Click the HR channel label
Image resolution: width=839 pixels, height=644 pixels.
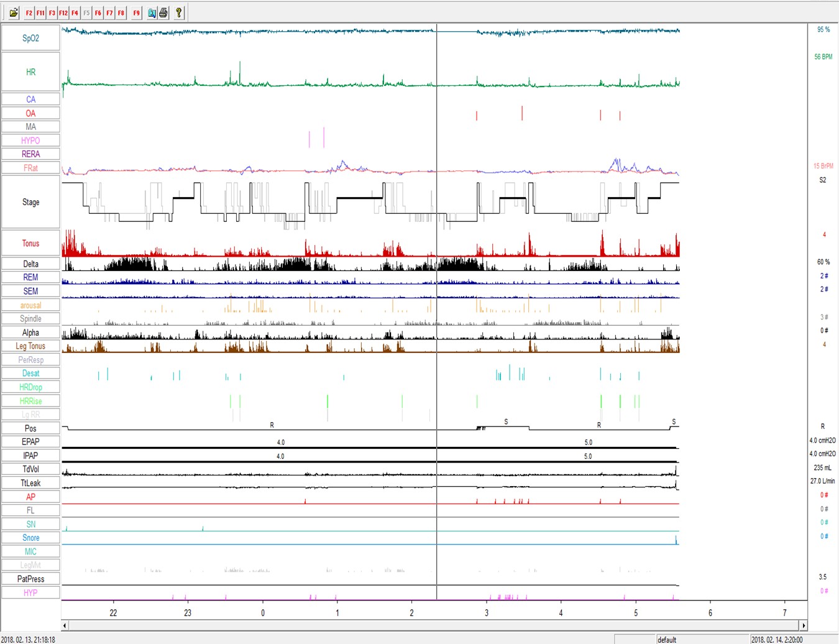click(x=30, y=72)
